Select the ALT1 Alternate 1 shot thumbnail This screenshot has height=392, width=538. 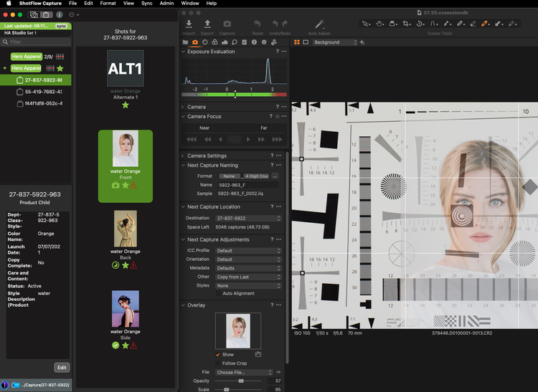click(126, 68)
